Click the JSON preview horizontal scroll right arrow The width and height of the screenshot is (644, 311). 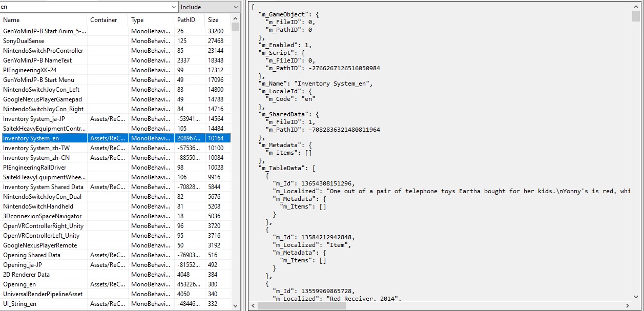tap(628, 306)
